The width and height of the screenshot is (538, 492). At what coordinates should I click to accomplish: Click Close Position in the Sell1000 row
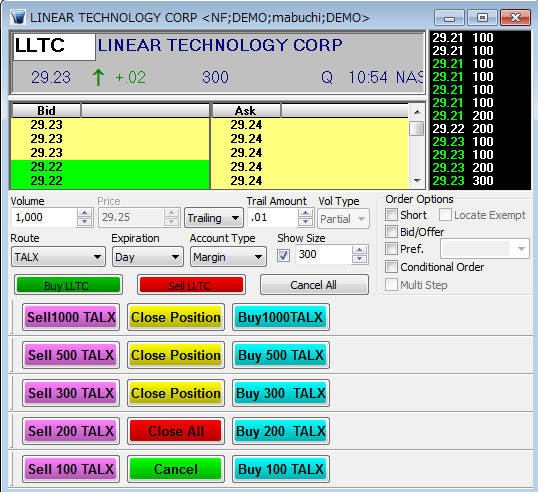tap(176, 317)
